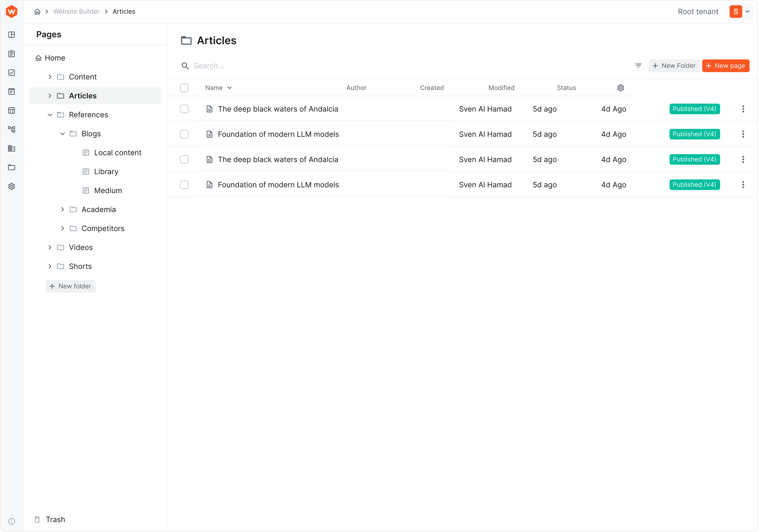758x532 pixels.
Task: Toggle the select-all checkbox in header
Action: click(184, 88)
